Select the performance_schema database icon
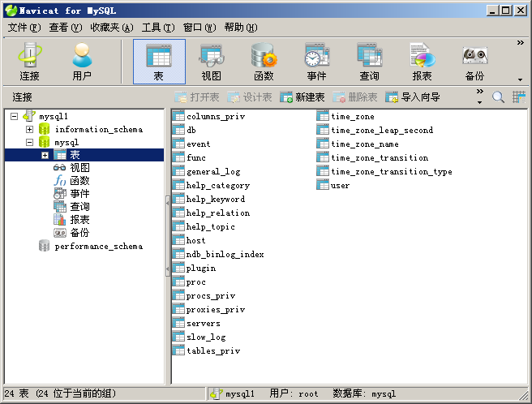The image size is (532, 404). [44, 246]
